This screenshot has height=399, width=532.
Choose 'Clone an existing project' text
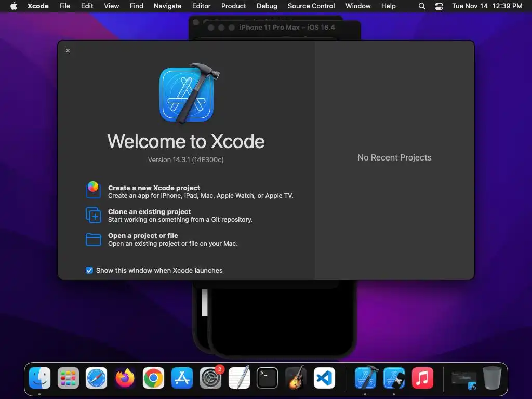click(149, 211)
